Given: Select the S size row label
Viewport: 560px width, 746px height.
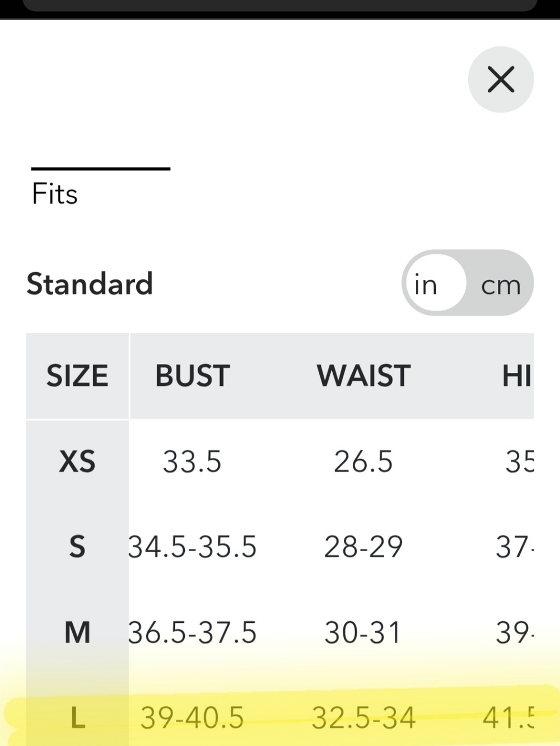Looking at the screenshot, I should 77,547.
